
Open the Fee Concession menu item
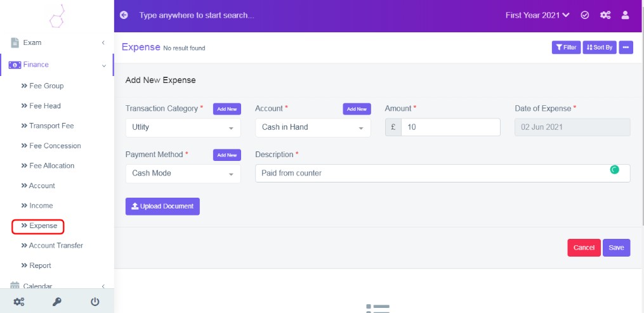pyautogui.click(x=51, y=146)
